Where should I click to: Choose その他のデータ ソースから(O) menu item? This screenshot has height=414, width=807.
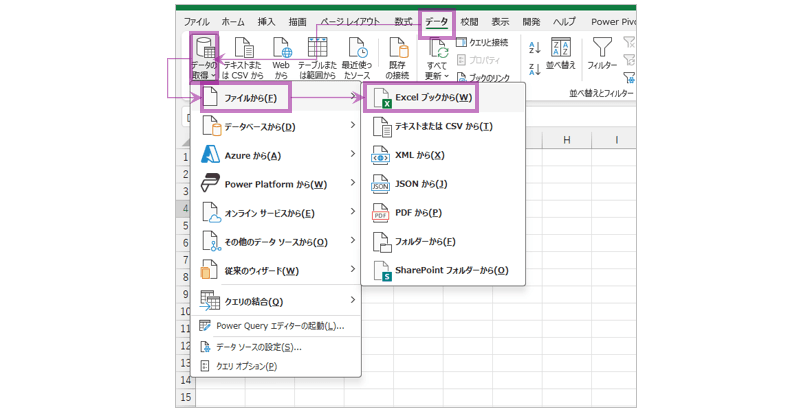coord(276,242)
